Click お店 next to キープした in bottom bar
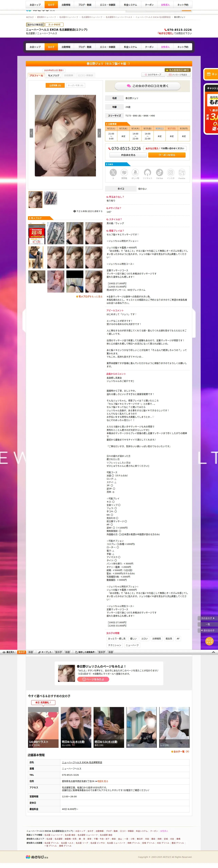The height and width of the screenshot is (868, 218). click(x=67, y=652)
